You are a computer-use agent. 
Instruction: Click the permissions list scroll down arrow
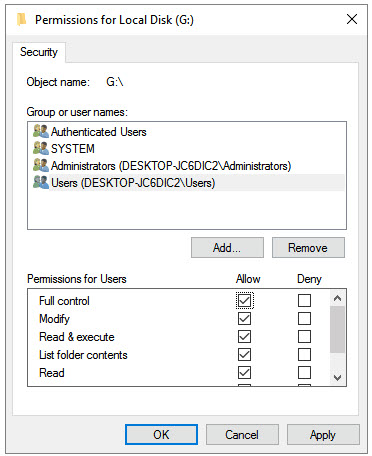click(x=337, y=378)
